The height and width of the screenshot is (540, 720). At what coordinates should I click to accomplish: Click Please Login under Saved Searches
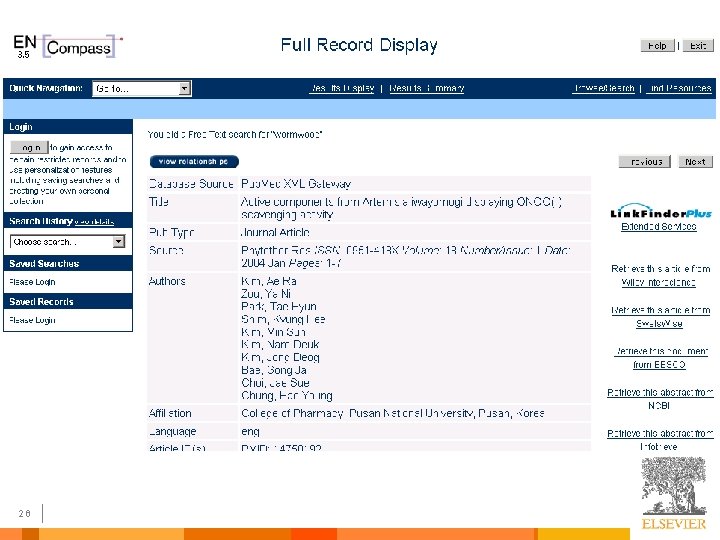click(32, 282)
